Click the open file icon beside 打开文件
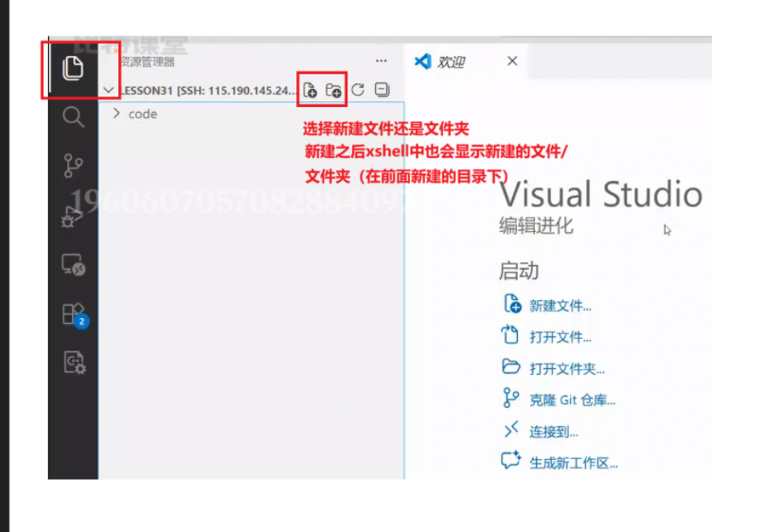 click(x=509, y=334)
